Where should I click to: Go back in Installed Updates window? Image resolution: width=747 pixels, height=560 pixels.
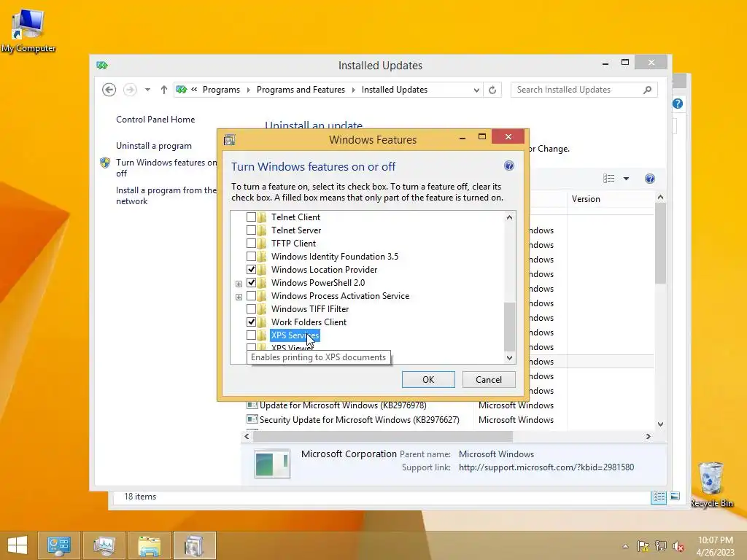pos(109,90)
